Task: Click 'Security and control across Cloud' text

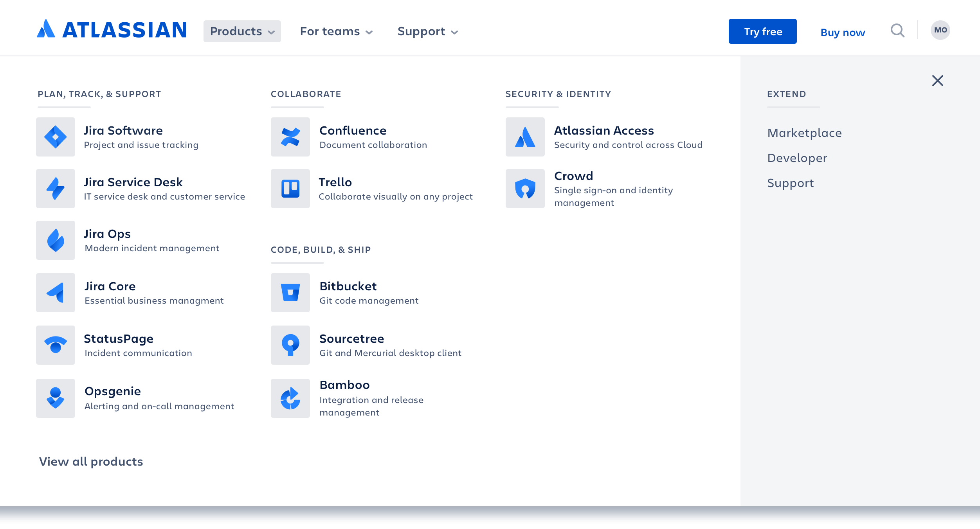Action: (628, 145)
